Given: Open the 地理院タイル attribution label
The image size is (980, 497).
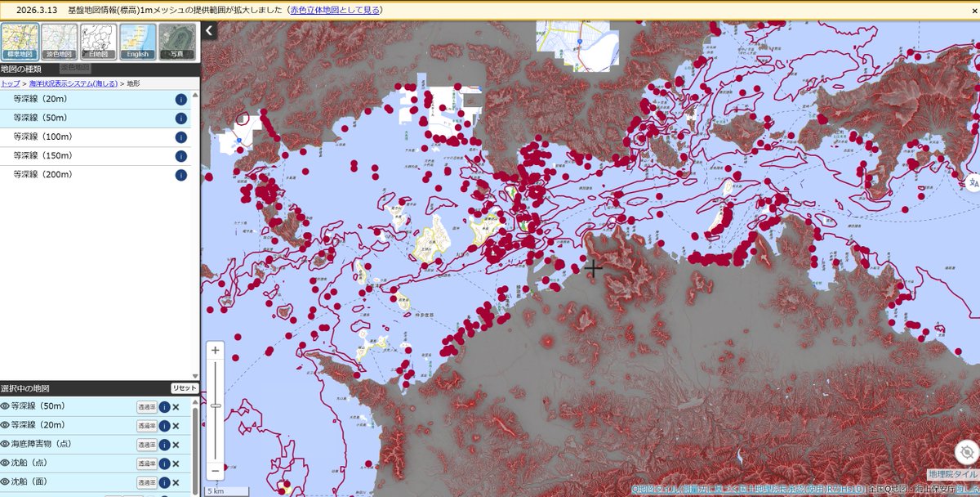Looking at the screenshot, I should pos(952,474).
